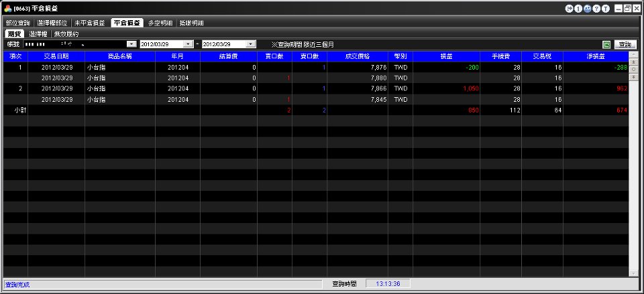Switch to the 抵繳明細 tab
The height and width of the screenshot is (294, 644).
tap(191, 23)
